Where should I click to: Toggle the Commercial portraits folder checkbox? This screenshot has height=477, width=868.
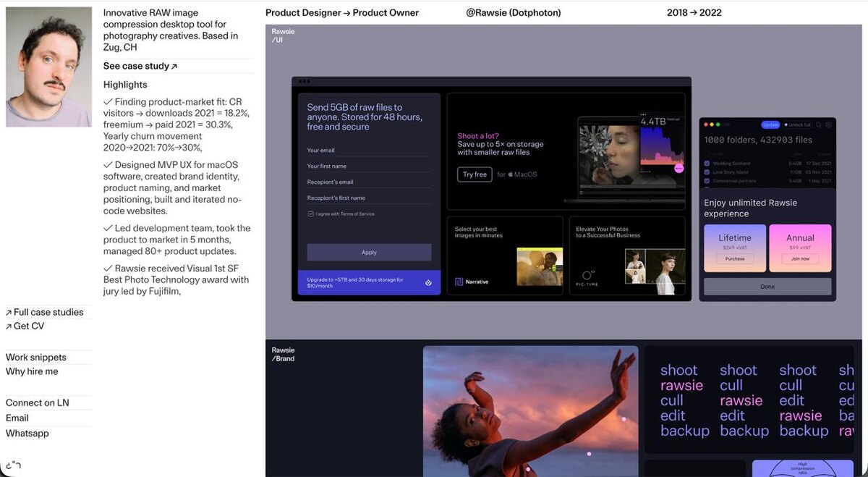pyautogui.click(x=707, y=181)
